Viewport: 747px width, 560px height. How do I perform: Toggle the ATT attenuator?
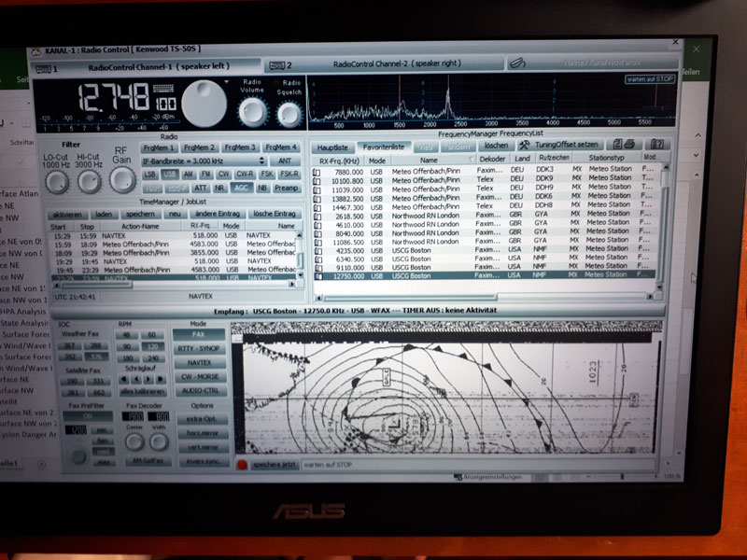click(x=200, y=189)
